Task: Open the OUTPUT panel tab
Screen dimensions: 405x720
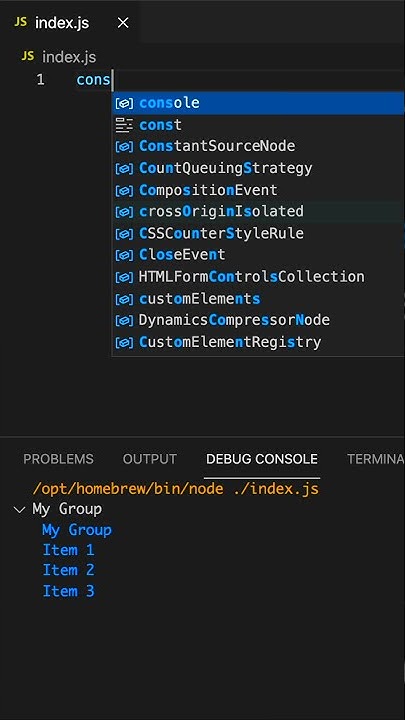Action: [150, 459]
